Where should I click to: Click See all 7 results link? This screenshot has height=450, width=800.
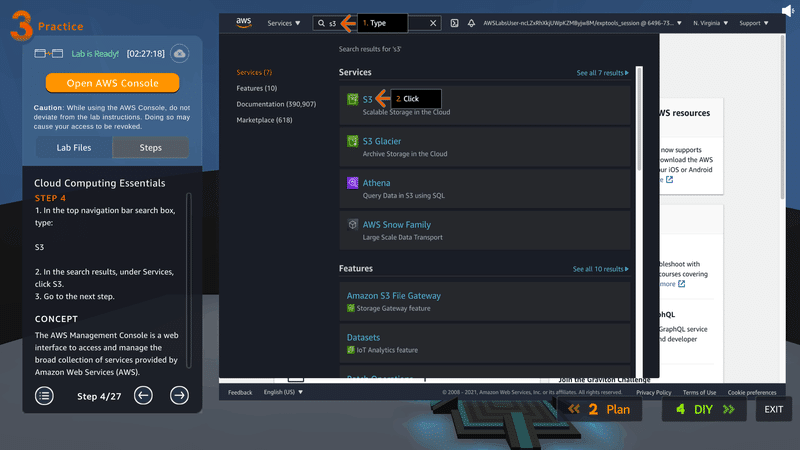pyautogui.click(x=602, y=73)
